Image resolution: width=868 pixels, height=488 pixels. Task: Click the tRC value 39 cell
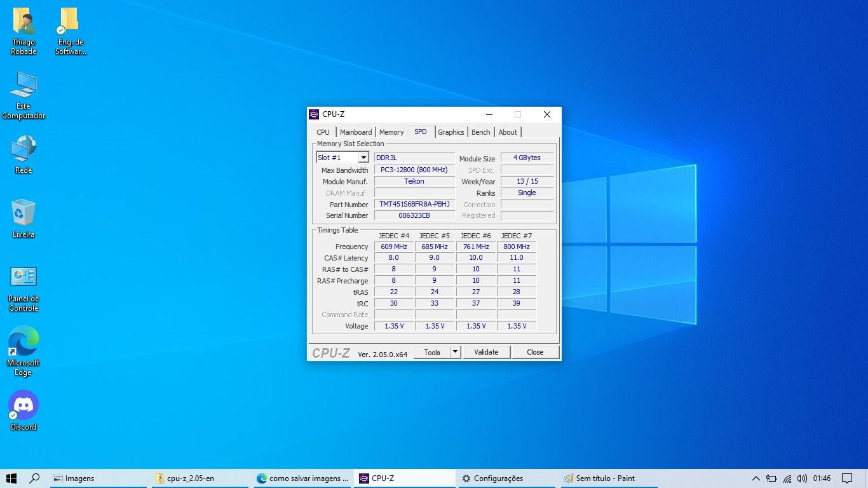pyautogui.click(x=517, y=304)
